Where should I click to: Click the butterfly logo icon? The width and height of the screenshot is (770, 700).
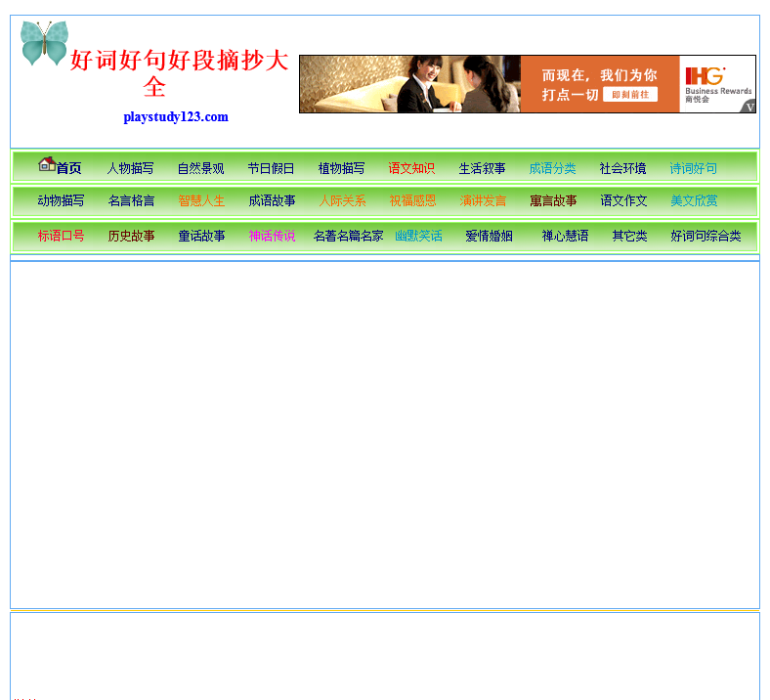coord(44,43)
